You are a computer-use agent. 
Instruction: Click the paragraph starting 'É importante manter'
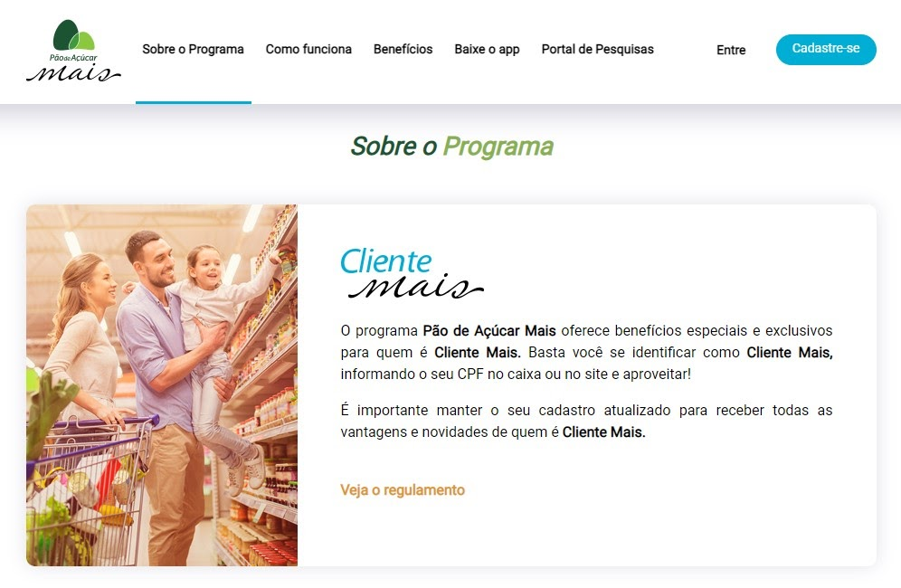click(x=586, y=422)
